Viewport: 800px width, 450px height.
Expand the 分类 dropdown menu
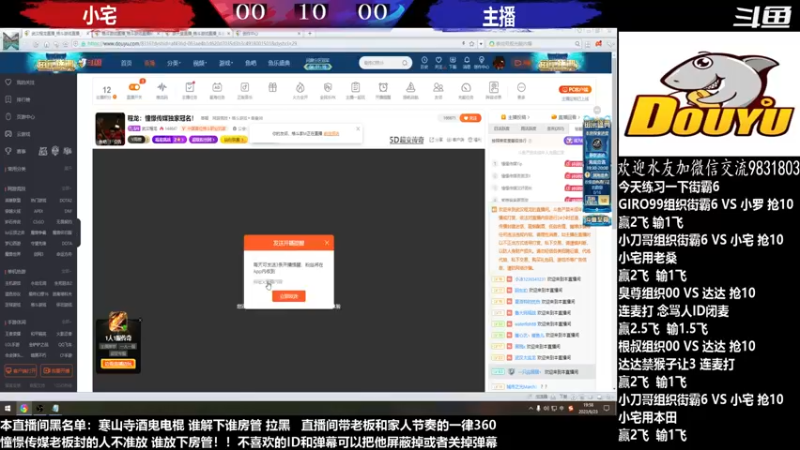pos(173,63)
